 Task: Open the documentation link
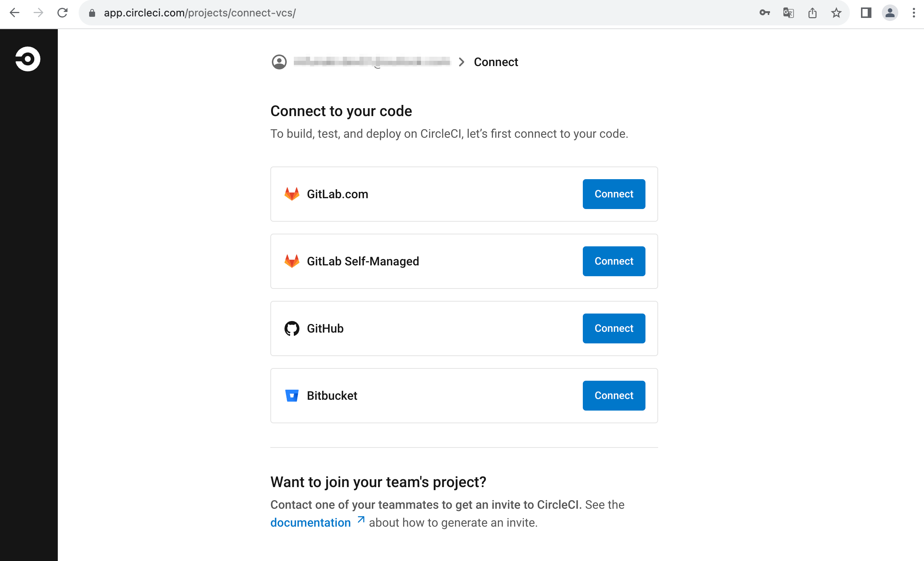click(x=310, y=522)
